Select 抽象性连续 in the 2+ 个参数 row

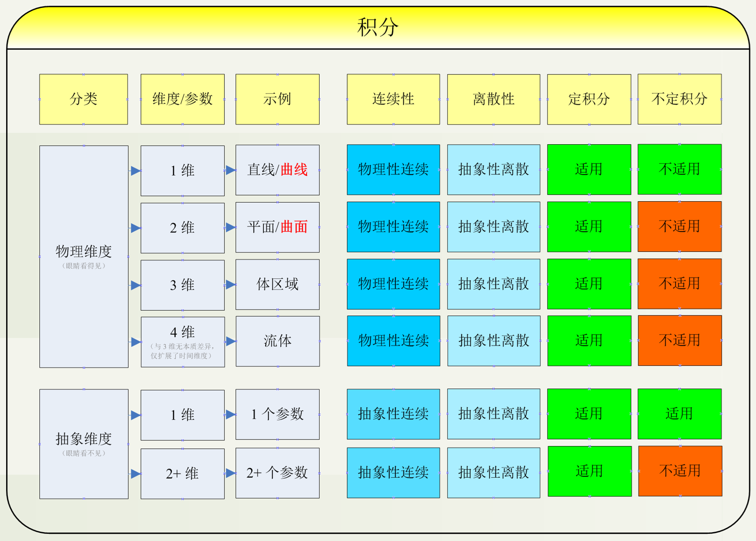point(393,473)
